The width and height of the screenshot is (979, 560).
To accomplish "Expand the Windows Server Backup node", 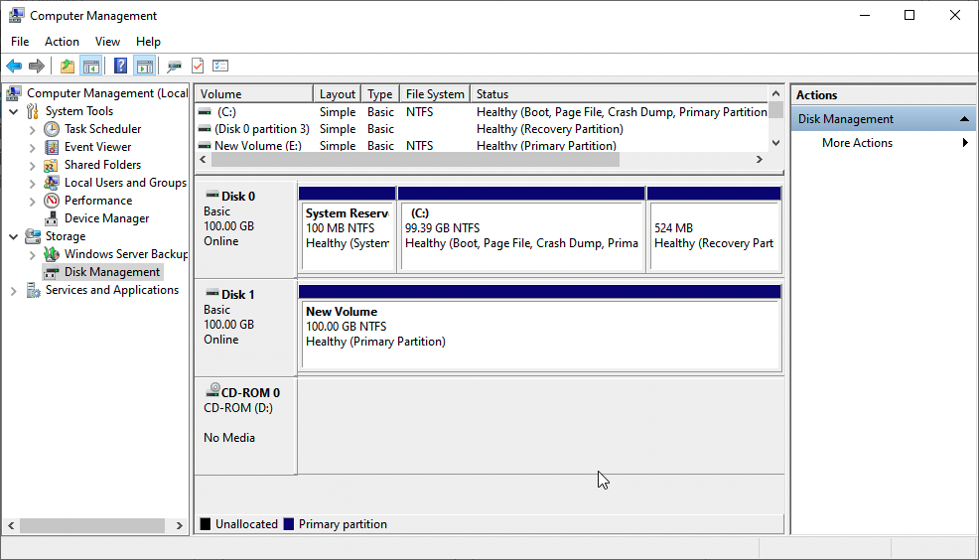I will click(32, 255).
